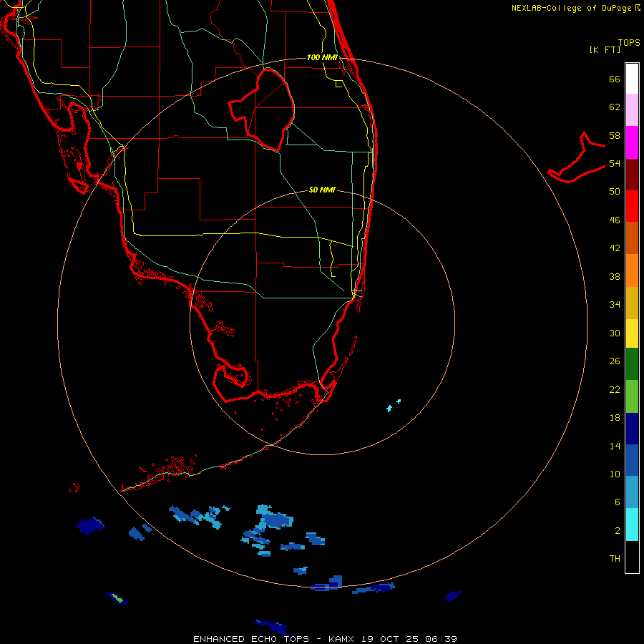The width and height of the screenshot is (644, 644).
Task: Click the legend value 62
Action: click(615, 107)
